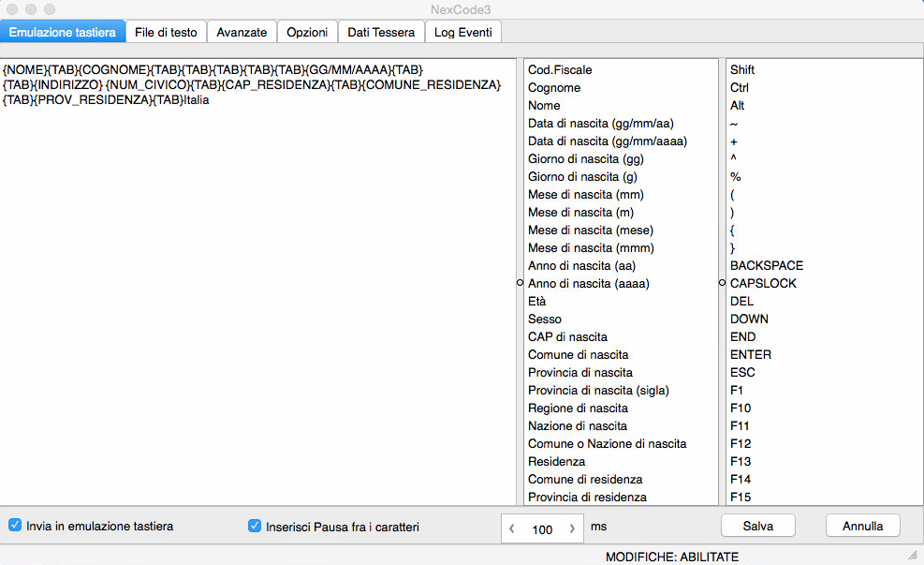Decrease pause value with left stepper arrow
Image resolution: width=924 pixels, height=565 pixels.
point(512,528)
